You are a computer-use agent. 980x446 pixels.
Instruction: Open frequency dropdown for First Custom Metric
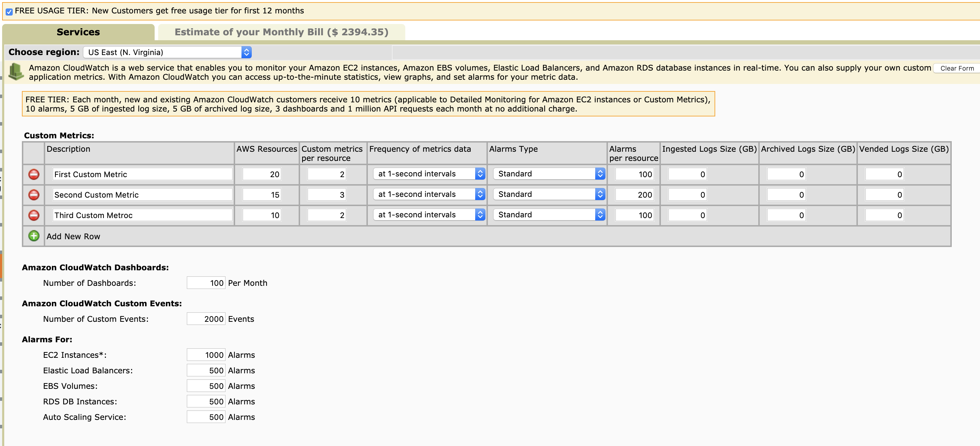coord(428,174)
